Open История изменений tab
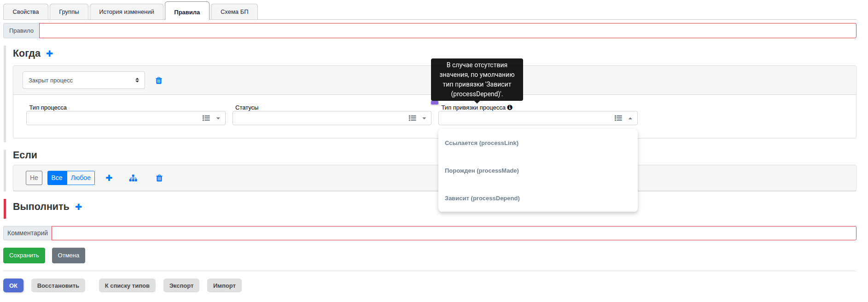868x302 pixels. pos(127,12)
